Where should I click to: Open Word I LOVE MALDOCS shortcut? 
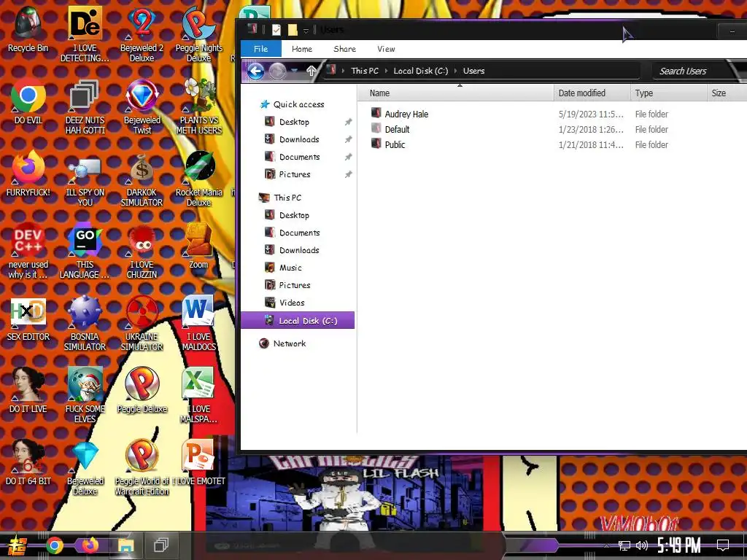tap(198, 323)
